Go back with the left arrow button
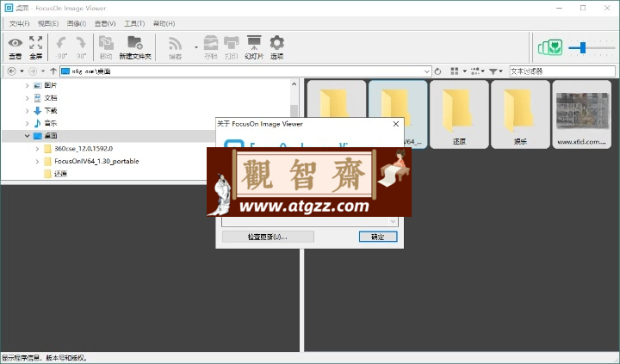 point(12,71)
